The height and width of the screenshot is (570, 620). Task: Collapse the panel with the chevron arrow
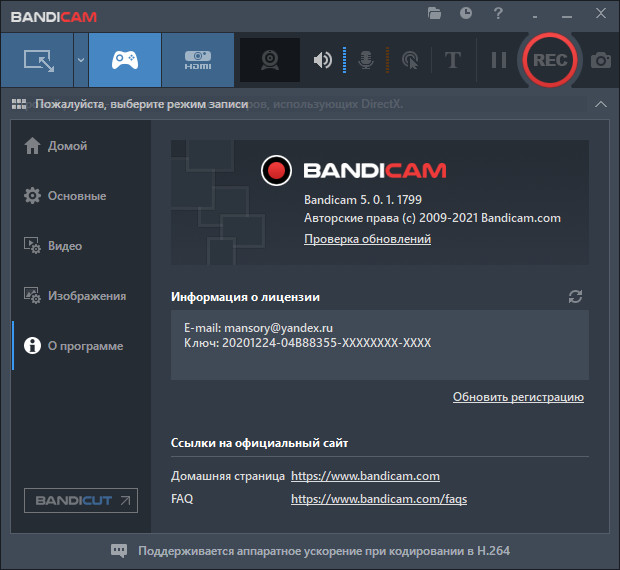coord(601,104)
